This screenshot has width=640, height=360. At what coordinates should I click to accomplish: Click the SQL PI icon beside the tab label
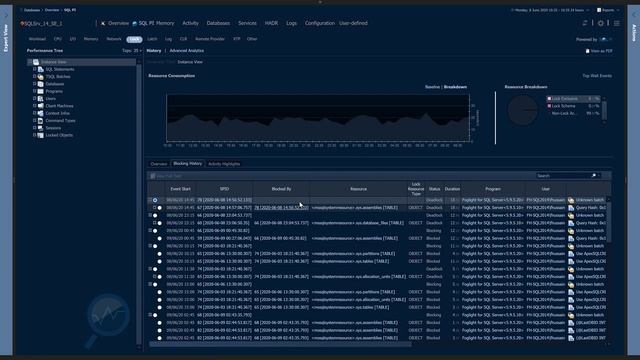(134, 24)
